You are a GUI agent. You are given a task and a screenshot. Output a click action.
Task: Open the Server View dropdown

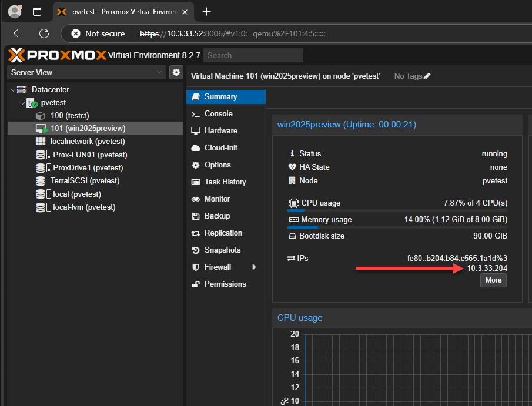point(86,72)
